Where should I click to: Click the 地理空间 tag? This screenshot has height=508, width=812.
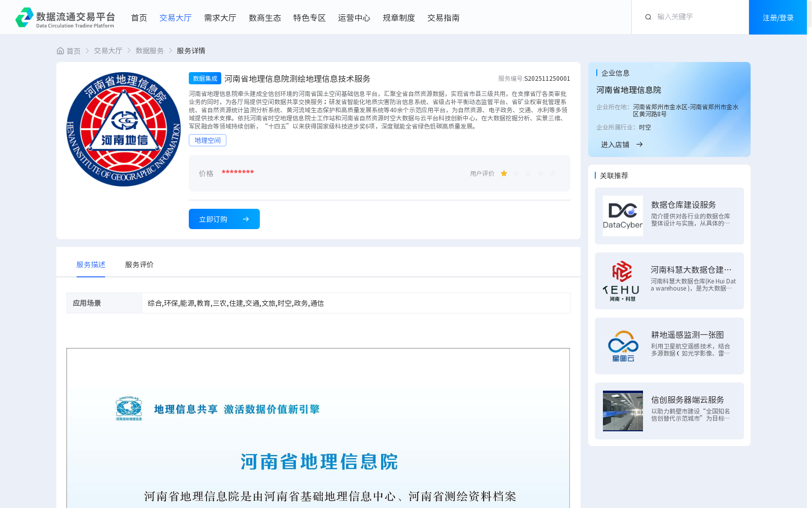208,140
